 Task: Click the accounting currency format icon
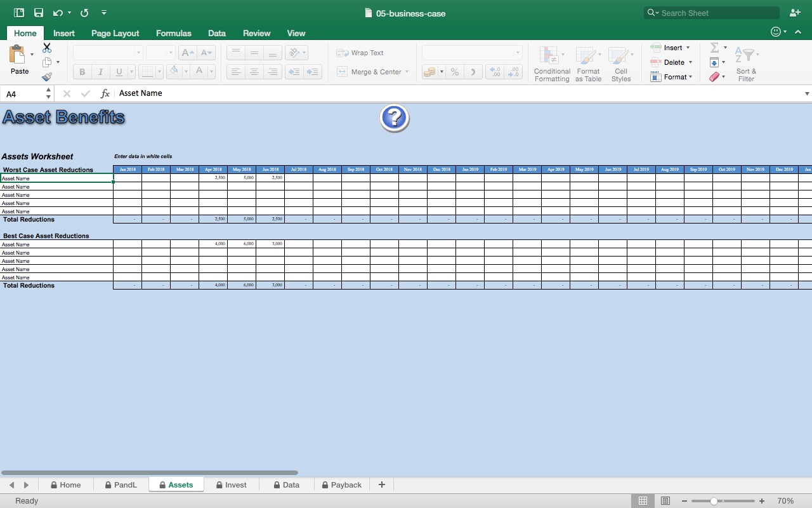pyautogui.click(x=429, y=72)
